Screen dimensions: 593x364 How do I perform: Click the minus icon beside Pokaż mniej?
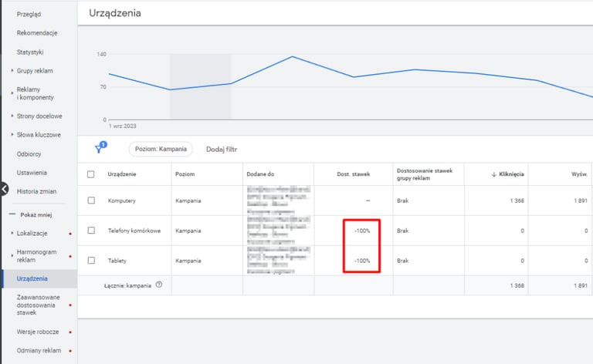(x=12, y=214)
